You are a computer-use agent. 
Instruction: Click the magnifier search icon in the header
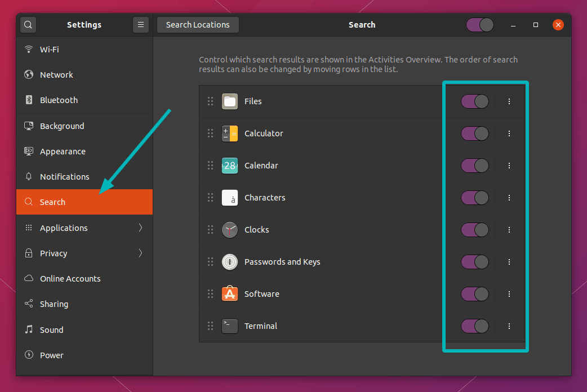28,25
